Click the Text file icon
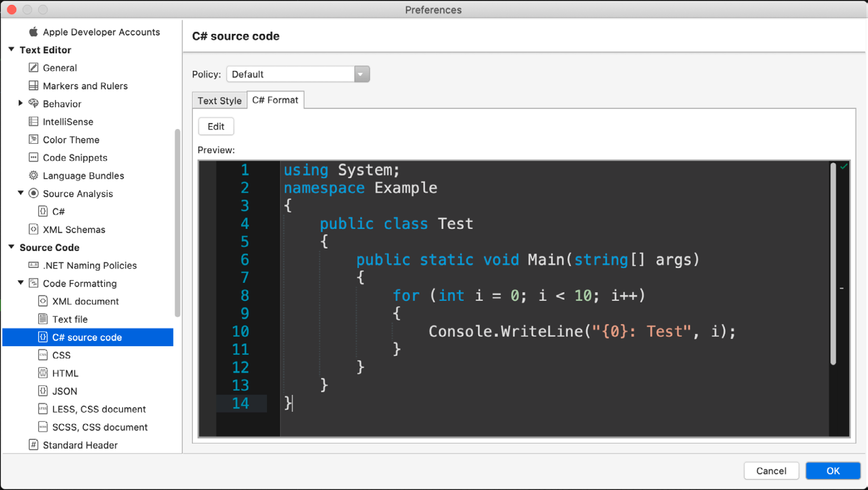This screenshot has height=490, width=868. click(43, 319)
